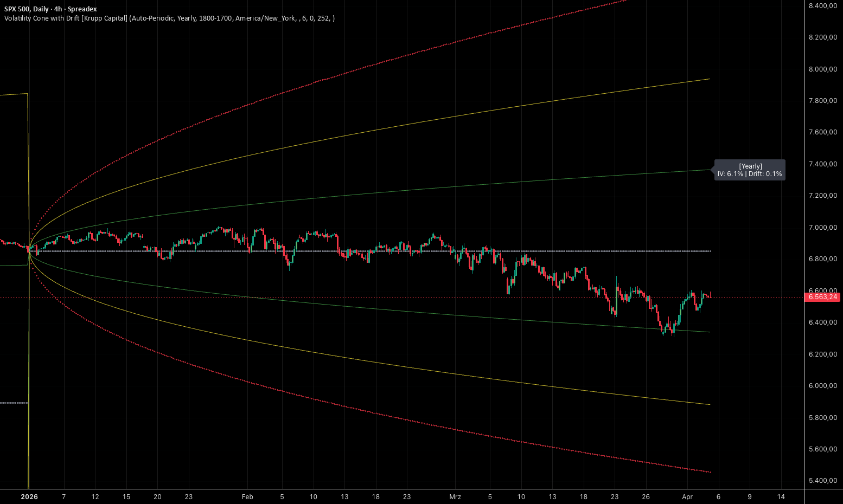This screenshot has height=504, width=843.
Task: Click the 7.800,00 price axis label
Action: pyautogui.click(x=823, y=101)
